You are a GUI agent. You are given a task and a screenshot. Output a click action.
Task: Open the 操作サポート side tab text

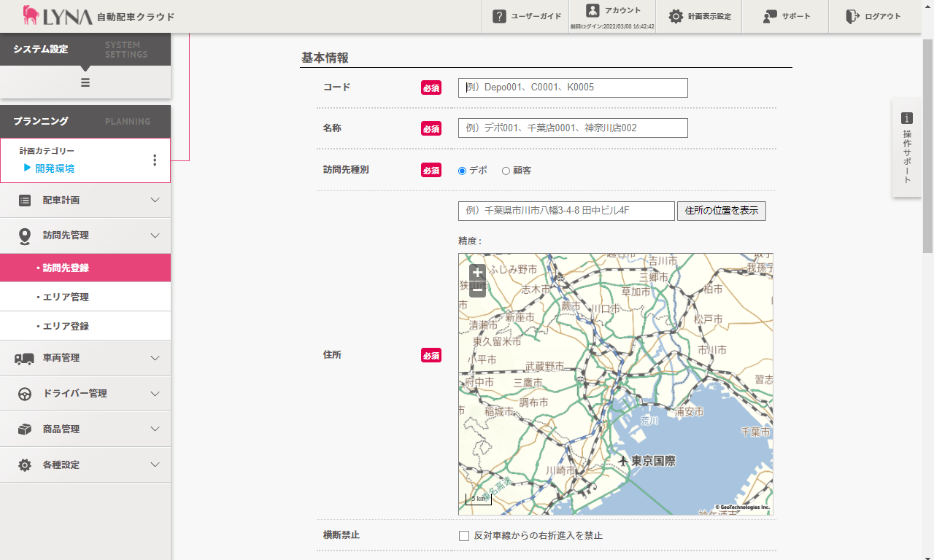coord(907,157)
